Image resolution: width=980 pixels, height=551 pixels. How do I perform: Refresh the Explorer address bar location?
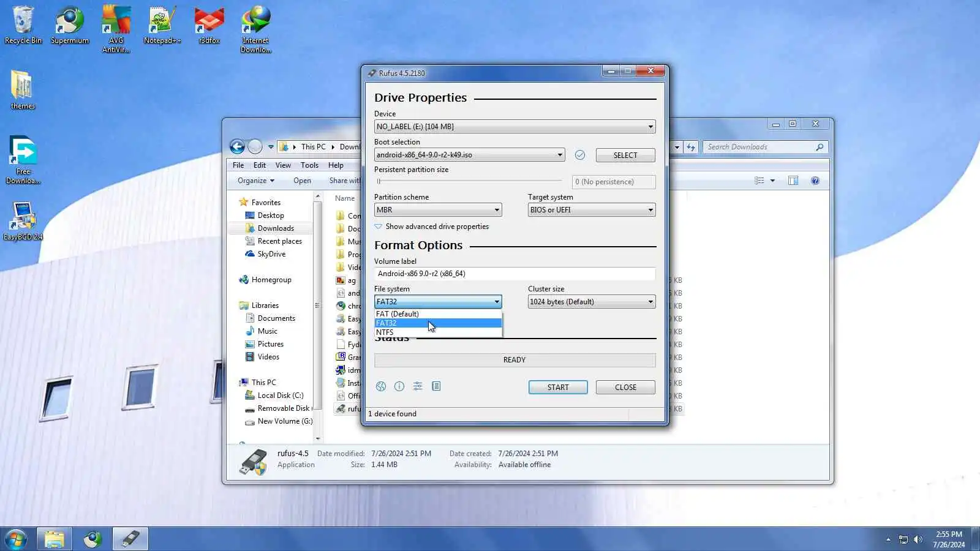[691, 147]
